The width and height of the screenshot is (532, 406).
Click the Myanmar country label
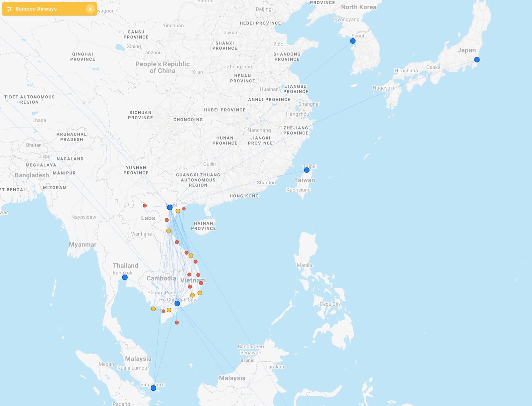[x=82, y=245]
